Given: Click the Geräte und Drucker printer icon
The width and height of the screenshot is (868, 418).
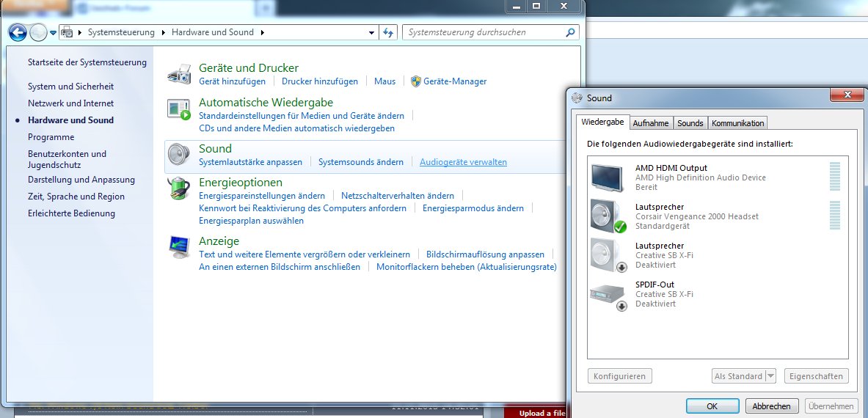Looking at the screenshot, I should [179, 75].
